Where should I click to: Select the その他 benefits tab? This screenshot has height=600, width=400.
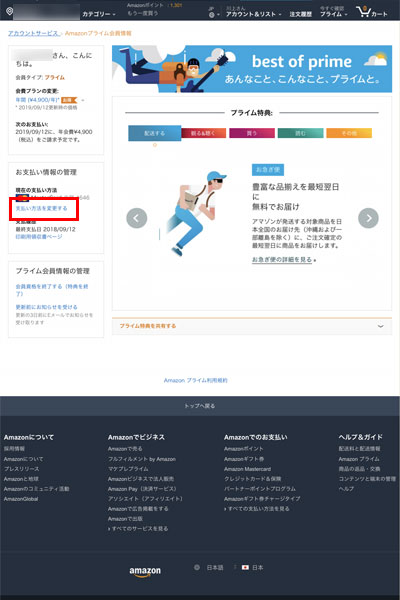pyautogui.click(x=349, y=133)
